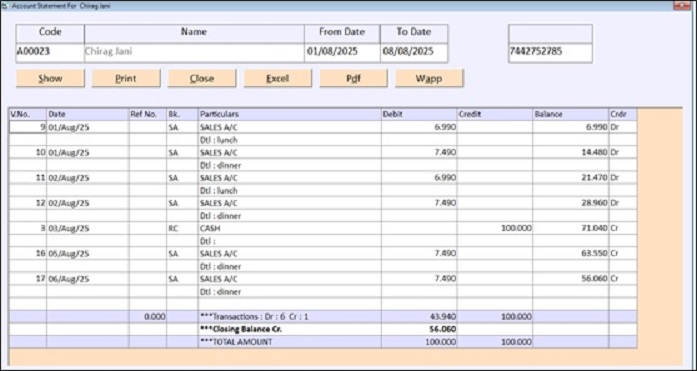Click the Bk. column header
The height and width of the screenshot is (371, 697).
coord(182,114)
